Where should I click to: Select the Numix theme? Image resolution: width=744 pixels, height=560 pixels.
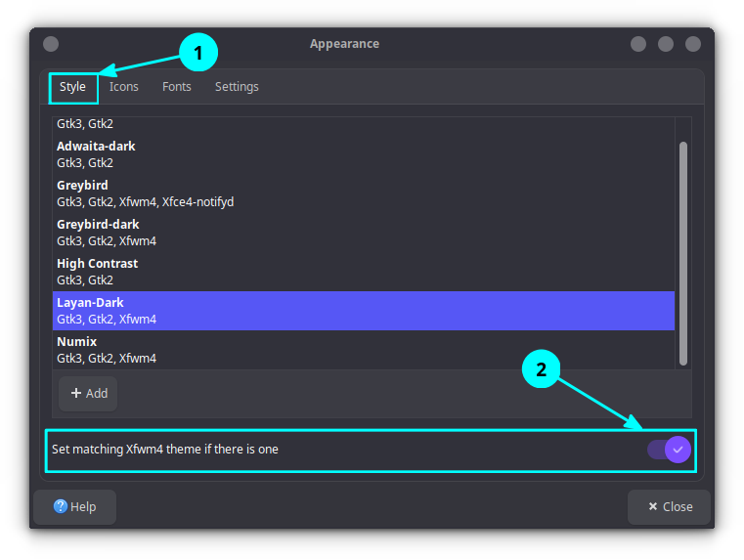point(364,350)
